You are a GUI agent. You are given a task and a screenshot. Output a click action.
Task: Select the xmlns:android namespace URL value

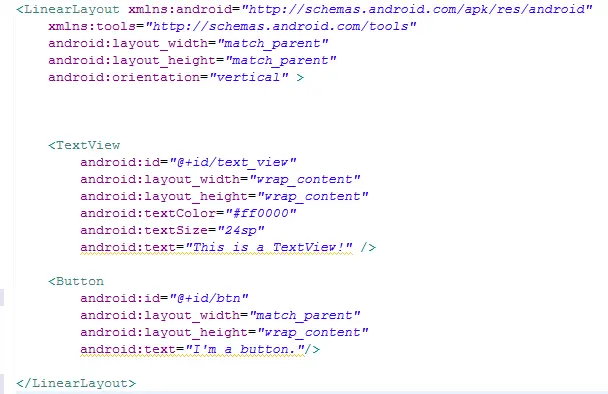417,9
